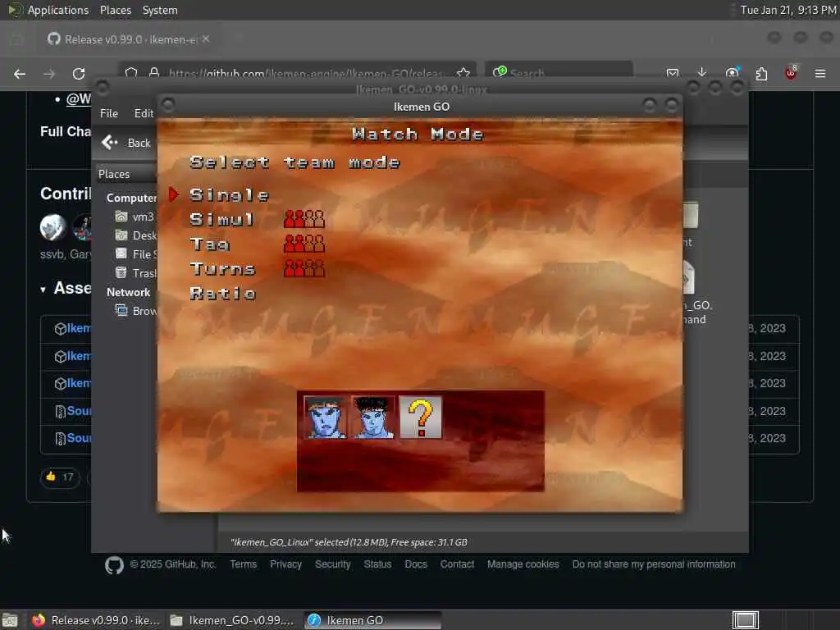Image resolution: width=840 pixels, height=630 pixels.
Task: Close the Release v0.99.0 browser tab
Action: click(206, 39)
